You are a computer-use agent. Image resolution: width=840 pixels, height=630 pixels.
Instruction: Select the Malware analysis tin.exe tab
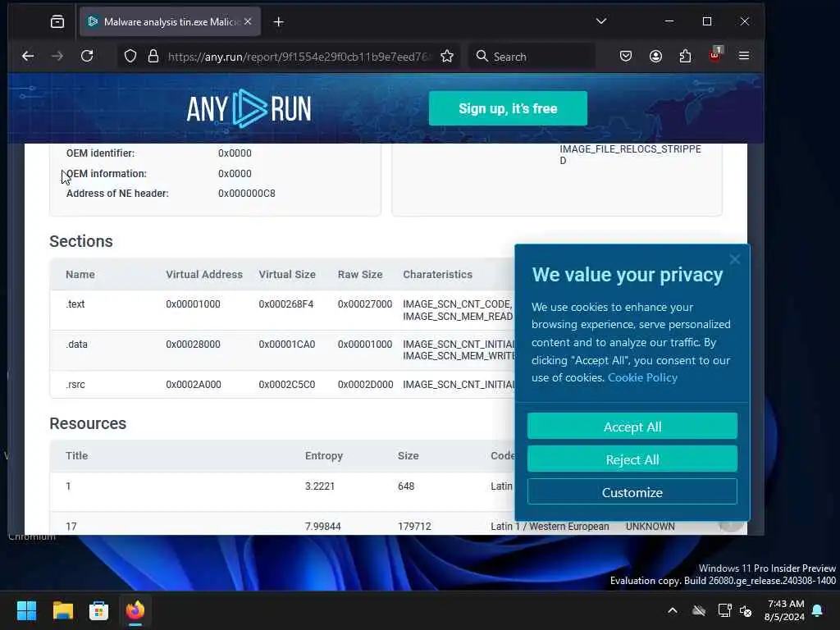click(x=171, y=22)
